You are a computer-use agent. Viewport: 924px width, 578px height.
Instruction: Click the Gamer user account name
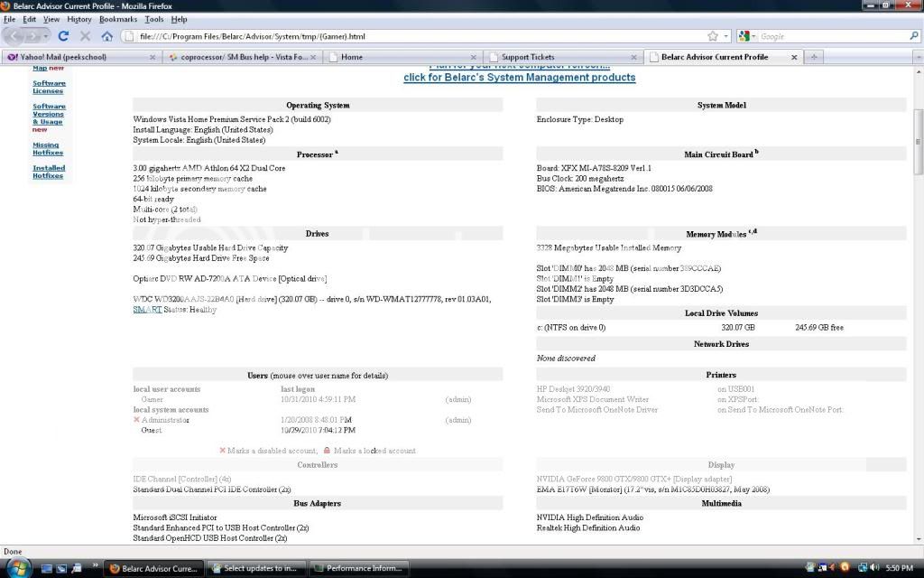coord(152,399)
